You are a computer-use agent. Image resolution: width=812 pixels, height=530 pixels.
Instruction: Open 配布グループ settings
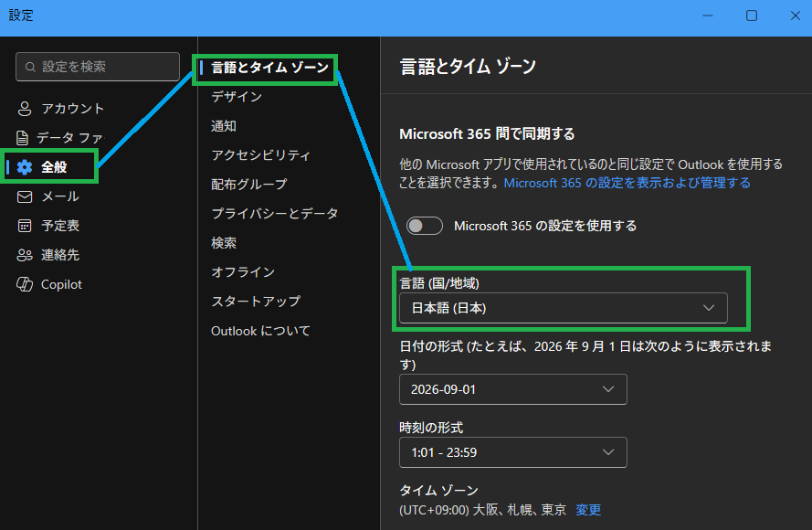tap(249, 184)
